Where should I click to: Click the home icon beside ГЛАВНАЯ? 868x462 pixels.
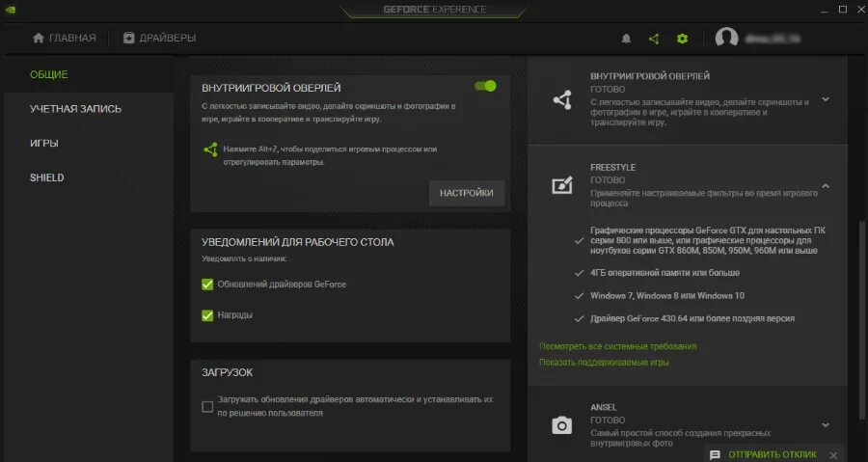tap(39, 38)
